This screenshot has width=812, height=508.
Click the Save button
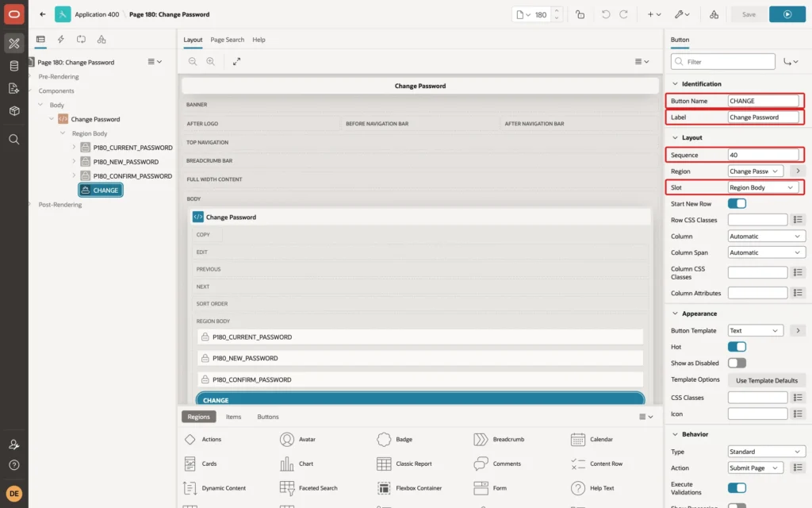[749, 14]
